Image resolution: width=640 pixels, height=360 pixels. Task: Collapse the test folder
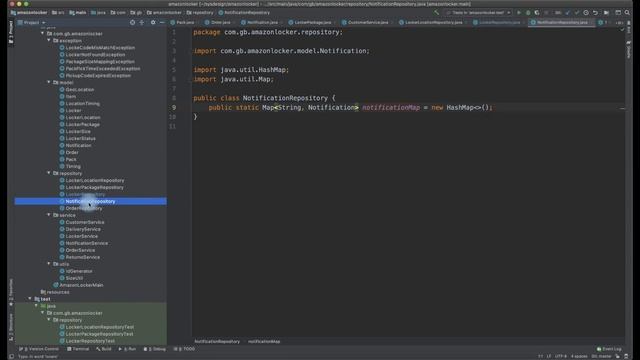tap(30, 299)
